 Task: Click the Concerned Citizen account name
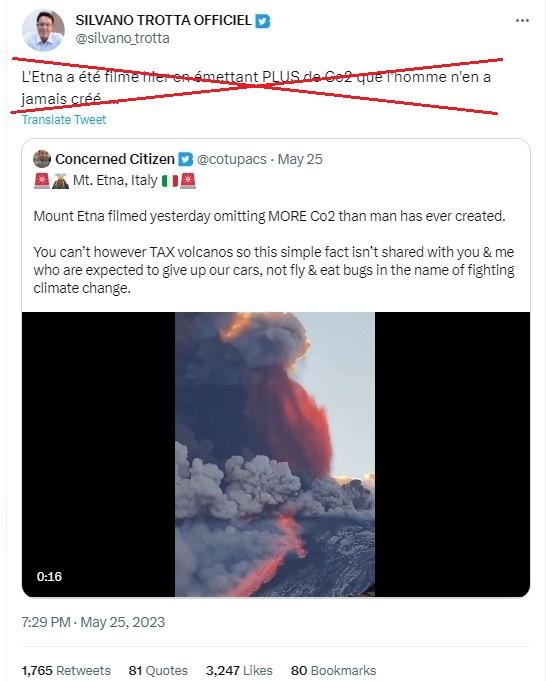tap(115, 159)
